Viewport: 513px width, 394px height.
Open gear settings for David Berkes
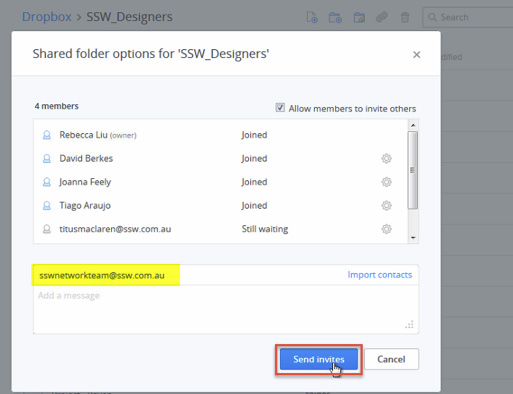[386, 158]
